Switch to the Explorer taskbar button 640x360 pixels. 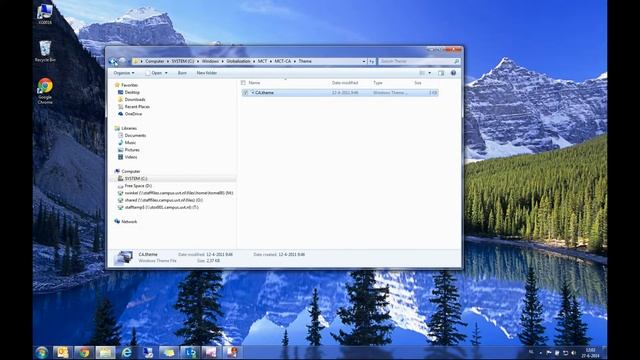click(x=105, y=353)
